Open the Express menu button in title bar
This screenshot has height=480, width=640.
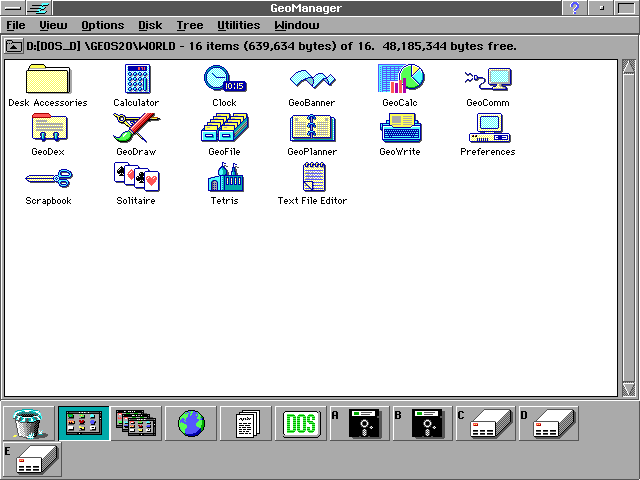pyautogui.click(x=40, y=8)
